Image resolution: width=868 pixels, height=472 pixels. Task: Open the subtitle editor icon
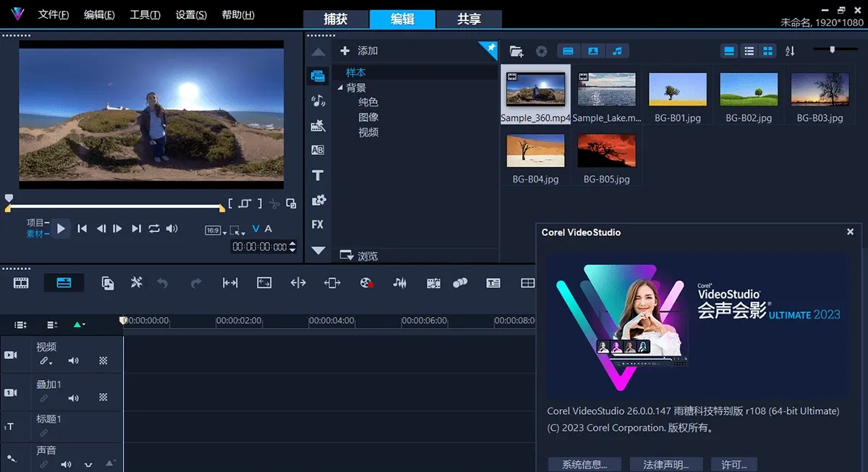point(493,283)
